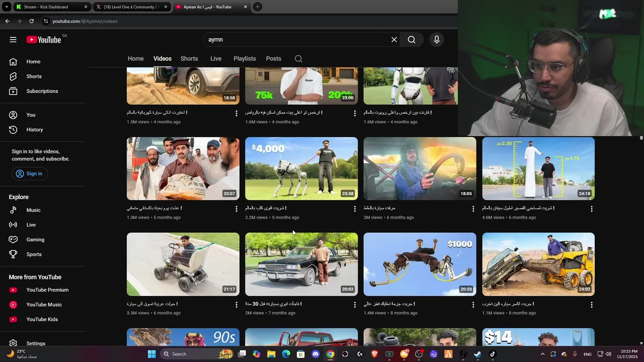644x362 pixels.
Task: Open a new browser tab
Action: pyautogui.click(x=258, y=7)
